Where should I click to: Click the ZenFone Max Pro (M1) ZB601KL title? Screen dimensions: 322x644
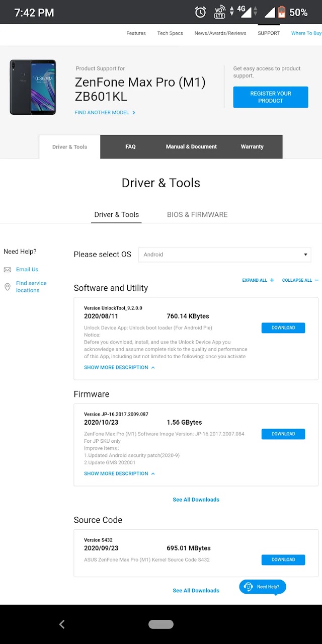coord(140,89)
